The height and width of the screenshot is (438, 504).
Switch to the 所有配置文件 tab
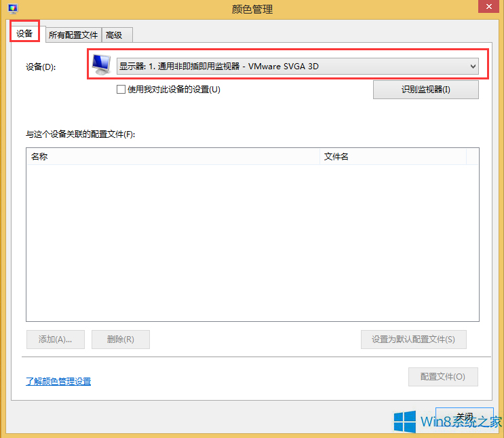[x=73, y=35]
